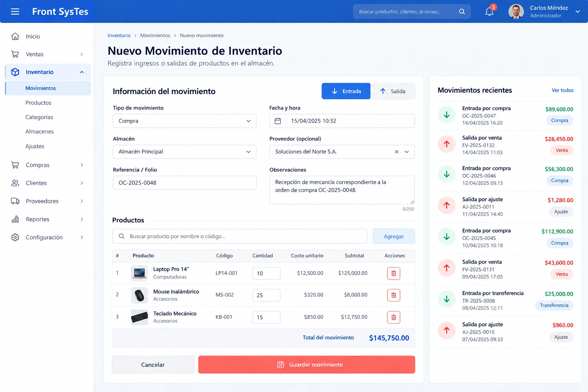Delete the Mouse Inalámbrico row
Viewport: 588px width, 392px height.
click(394, 295)
